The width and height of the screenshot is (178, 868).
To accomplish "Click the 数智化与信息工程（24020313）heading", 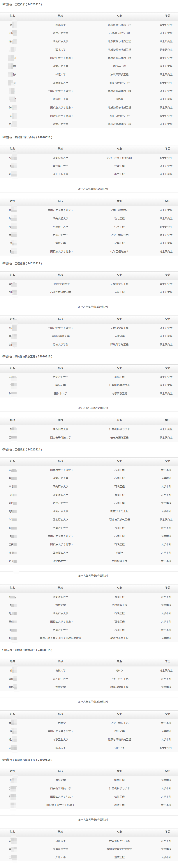I will click(27, 357).
